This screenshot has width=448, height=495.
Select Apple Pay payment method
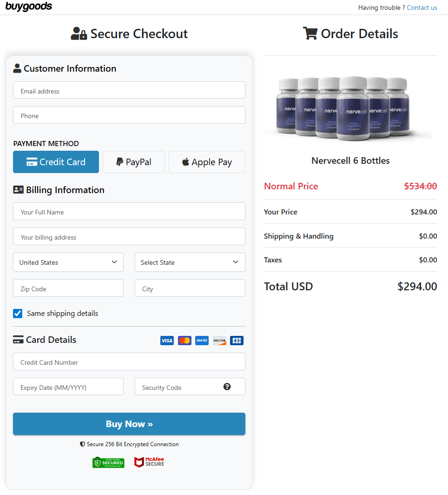[207, 162]
